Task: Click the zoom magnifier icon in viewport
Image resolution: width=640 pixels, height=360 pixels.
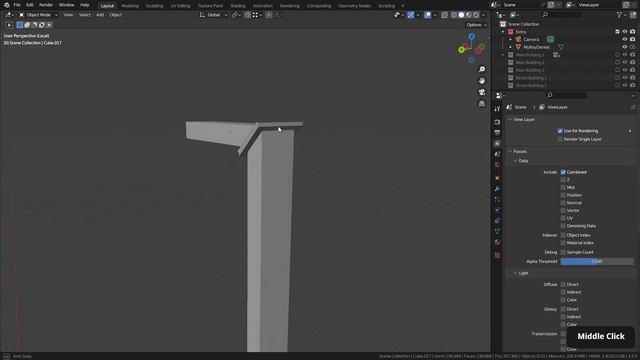Action: tap(482, 69)
